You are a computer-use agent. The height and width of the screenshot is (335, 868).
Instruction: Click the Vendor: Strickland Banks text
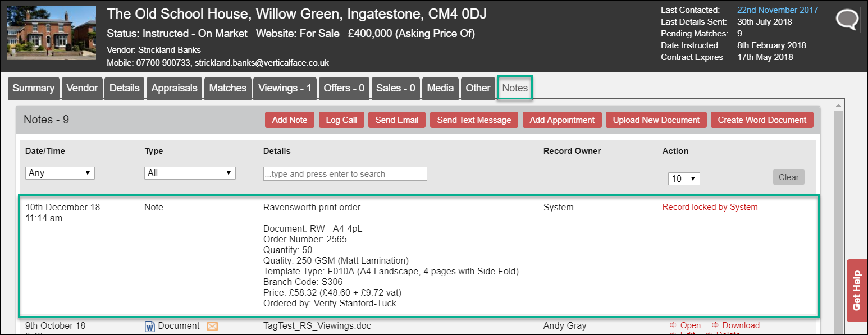[154, 50]
